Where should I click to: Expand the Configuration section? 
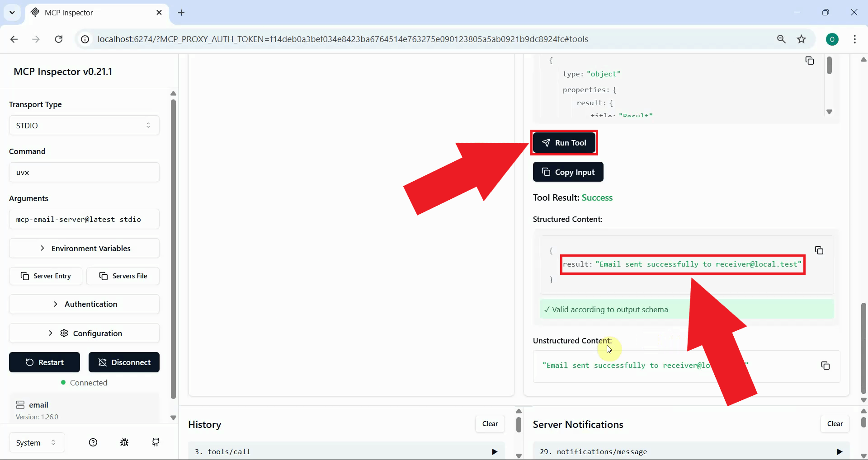(84, 333)
